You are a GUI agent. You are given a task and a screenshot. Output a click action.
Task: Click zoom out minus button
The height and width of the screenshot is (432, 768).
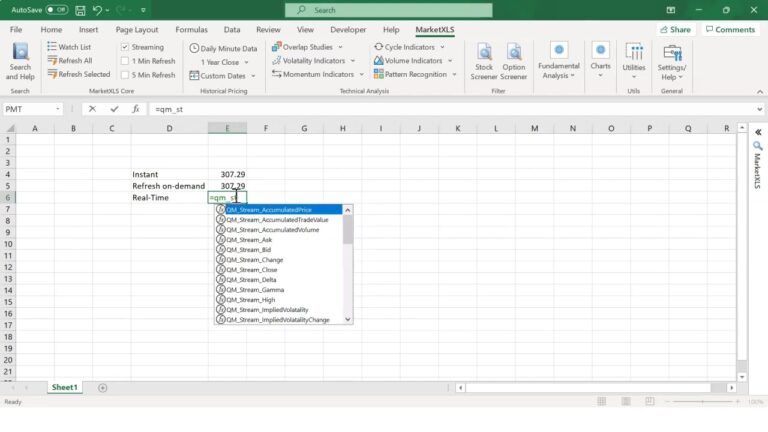(668, 402)
